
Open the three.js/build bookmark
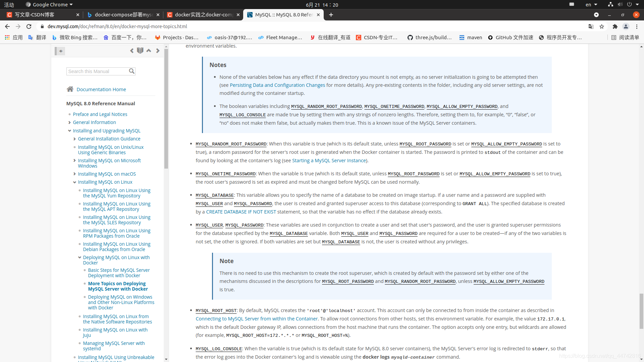(429, 38)
